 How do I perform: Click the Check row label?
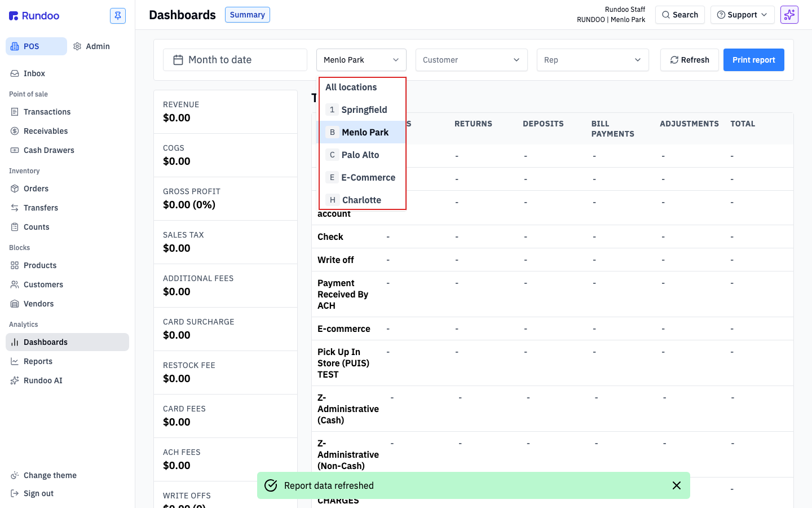coord(330,237)
